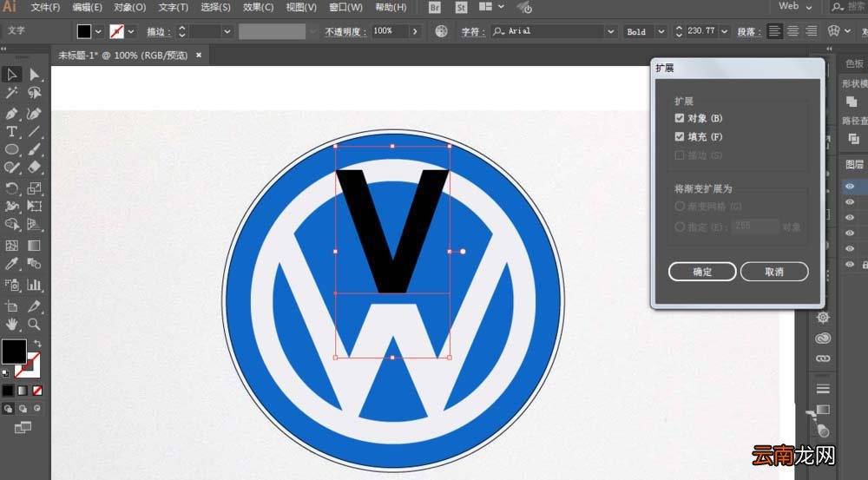Image resolution: width=868 pixels, height=480 pixels.
Task: Align paragraph left in control bar
Action: 774,31
